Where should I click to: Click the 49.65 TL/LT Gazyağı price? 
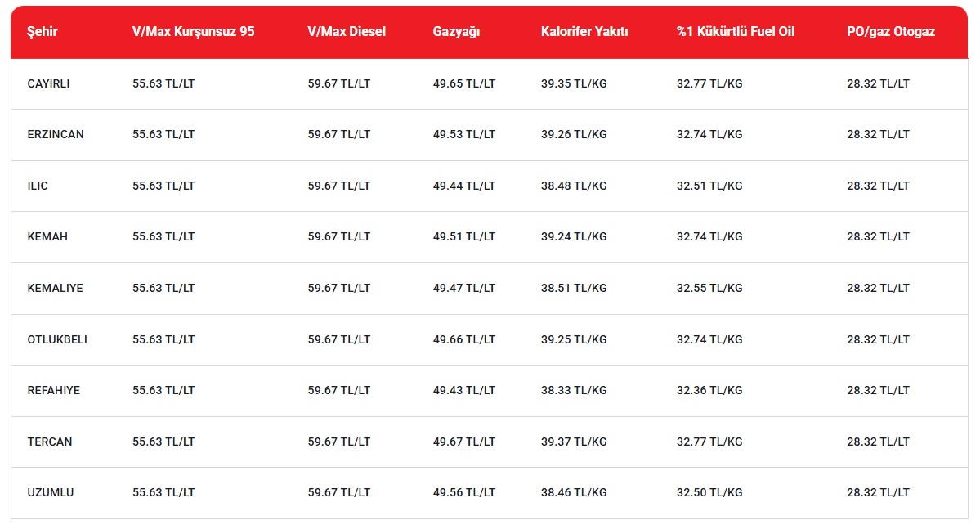tap(464, 83)
